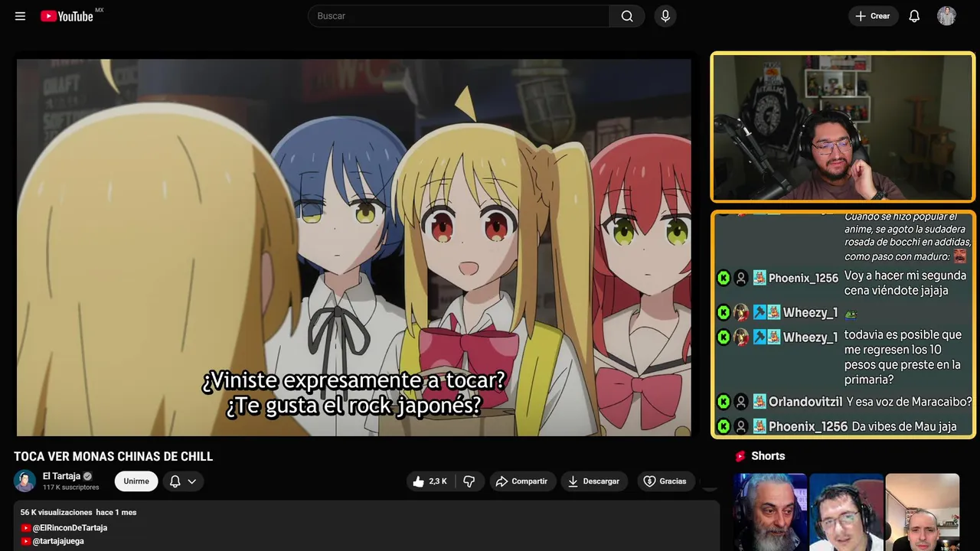Open the account avatar menu

946,16
